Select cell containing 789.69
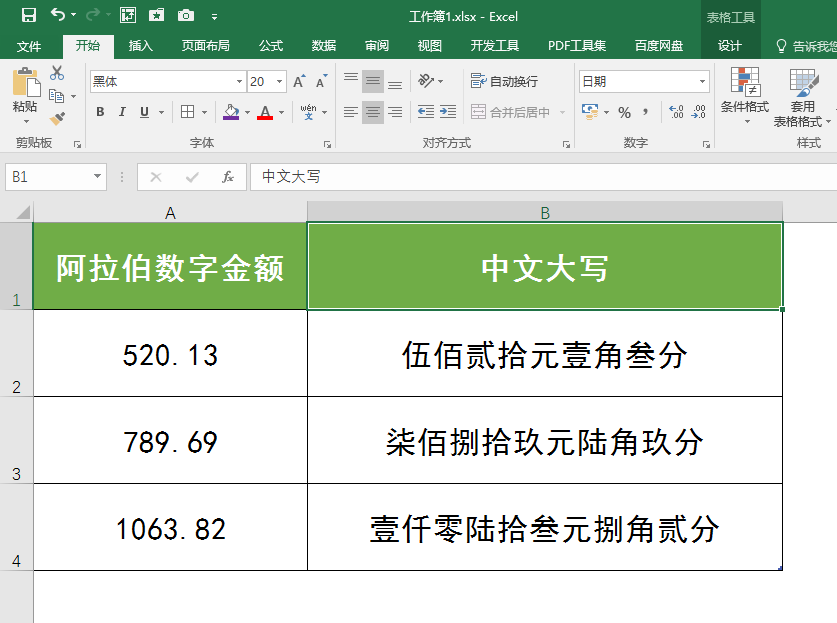Image resolution: width=837 pixels, height=623 pixels. (170, 440)
